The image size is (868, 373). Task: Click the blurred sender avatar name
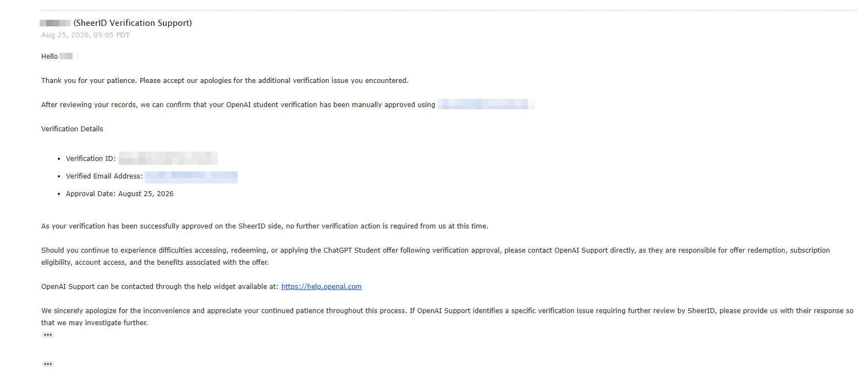(x=55, y=23)
